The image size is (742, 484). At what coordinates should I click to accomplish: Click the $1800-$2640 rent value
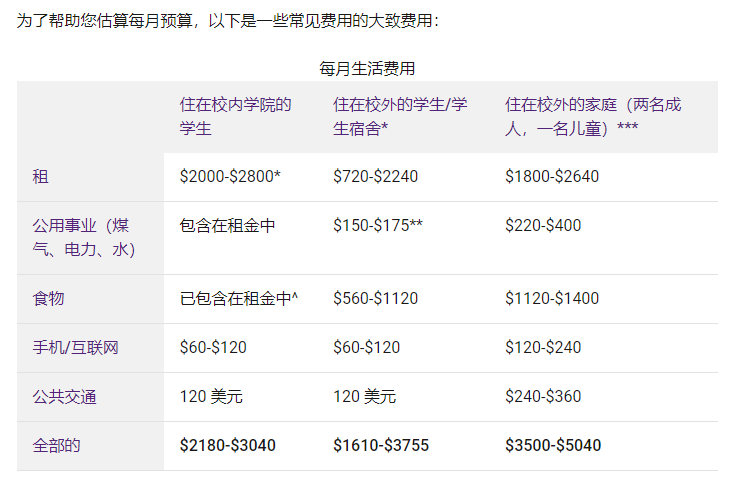(x=552, y=176)
